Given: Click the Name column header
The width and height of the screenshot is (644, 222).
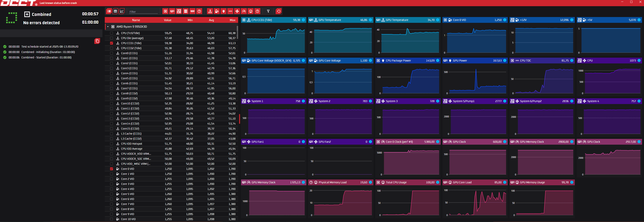Looking at the screenshot, I should (x=136, y=20).
